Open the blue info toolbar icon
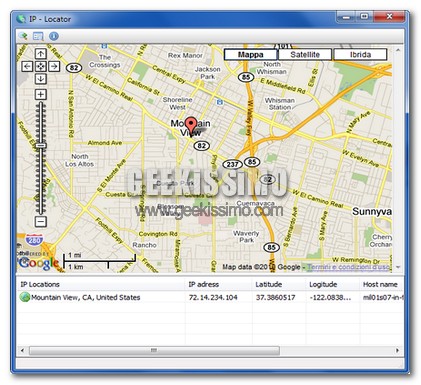421x385 pixels. click(54, 36)
